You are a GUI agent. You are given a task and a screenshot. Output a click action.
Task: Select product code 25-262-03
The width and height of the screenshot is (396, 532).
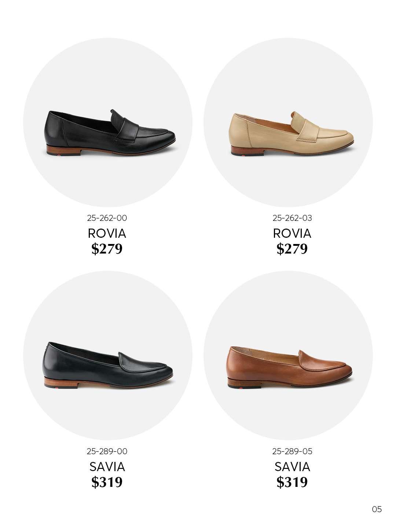tap(292, 218)
